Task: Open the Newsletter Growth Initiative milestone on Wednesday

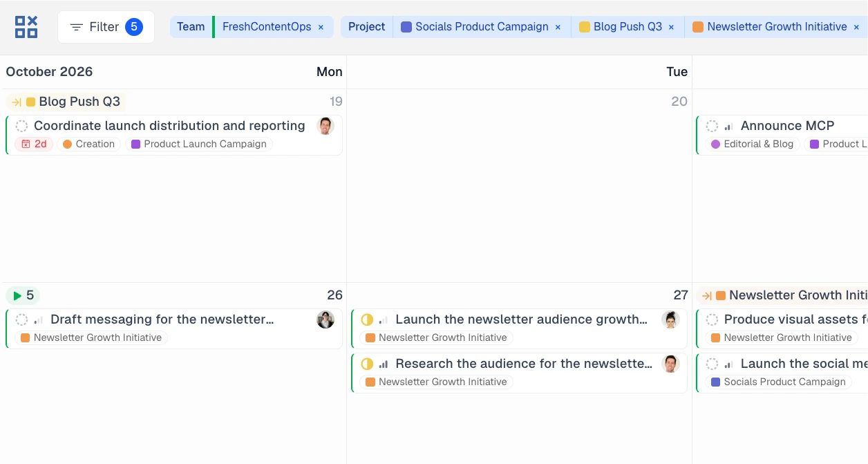Action: click(782, 295)
